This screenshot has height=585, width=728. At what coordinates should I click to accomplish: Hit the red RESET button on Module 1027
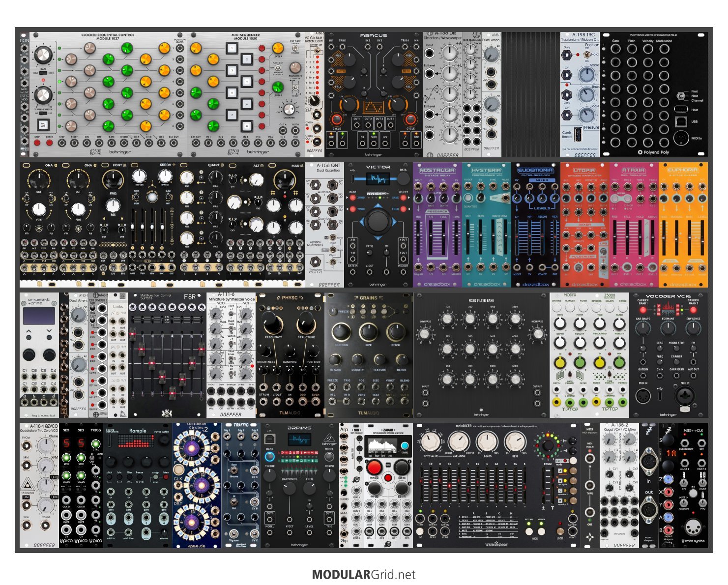coord(50,143)
